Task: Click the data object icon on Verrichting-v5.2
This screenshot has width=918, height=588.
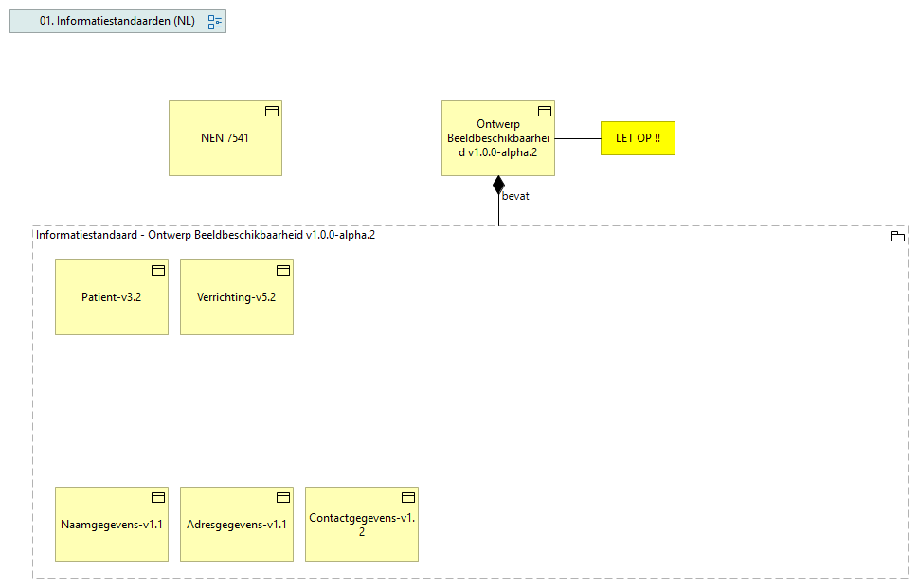Action: tap(283, 270)
